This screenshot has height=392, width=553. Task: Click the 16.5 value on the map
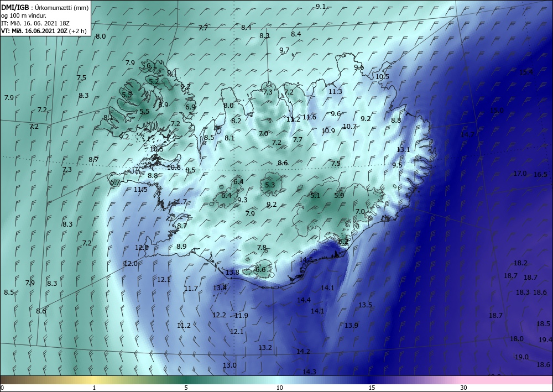point(540,175)
